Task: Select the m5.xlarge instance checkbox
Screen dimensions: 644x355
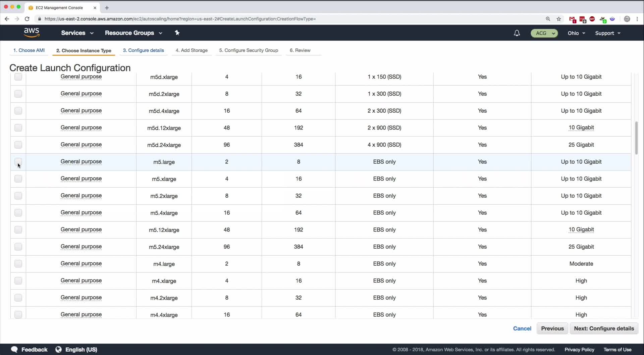Action: pos(18,179)
